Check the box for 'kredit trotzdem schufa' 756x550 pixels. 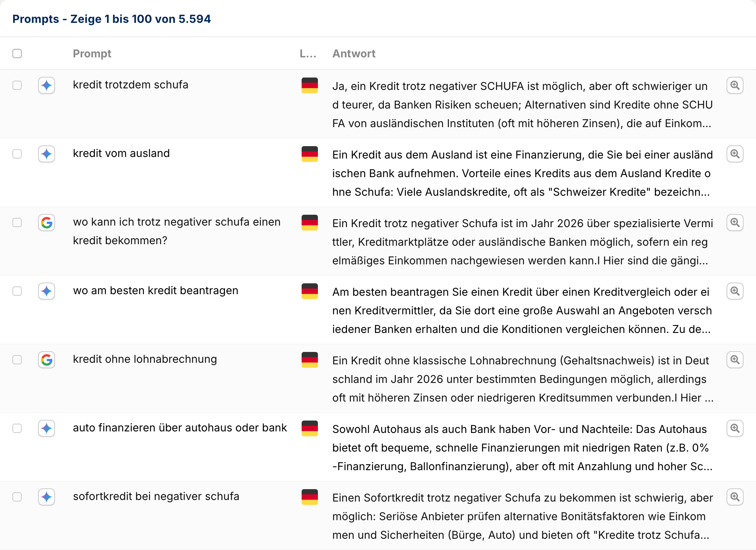(17, 85)
